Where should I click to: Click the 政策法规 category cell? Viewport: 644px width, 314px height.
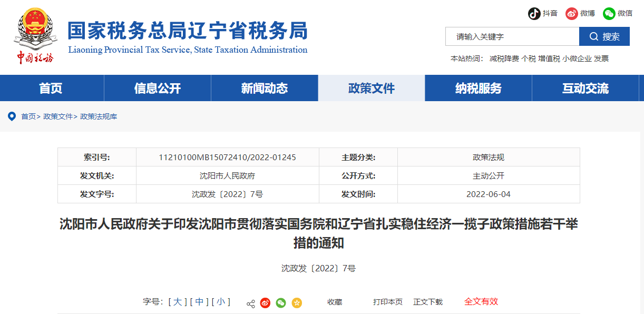pyautogui.click(x=489, y=157)
